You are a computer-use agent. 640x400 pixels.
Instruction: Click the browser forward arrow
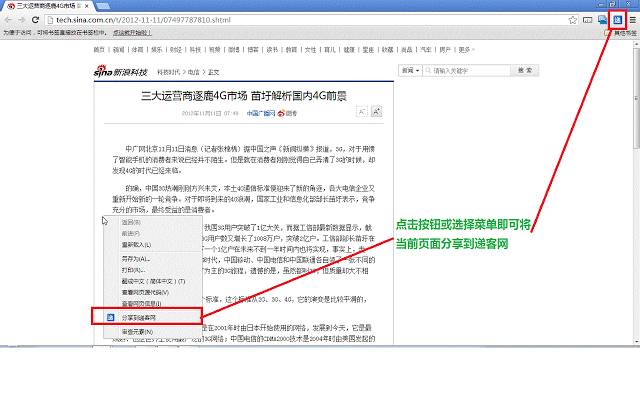coord(22,20)
